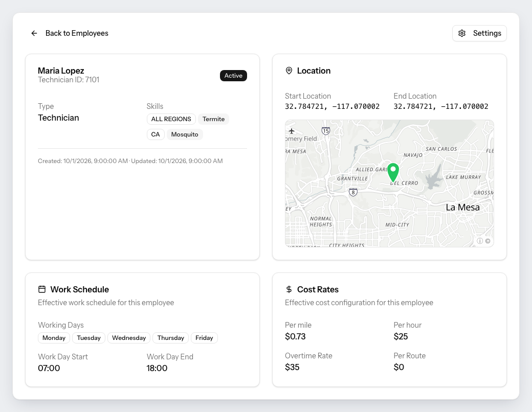Select the Mosquito skill tag
Viewport: 532px width, 412px height.
click(x=185, y=134)
